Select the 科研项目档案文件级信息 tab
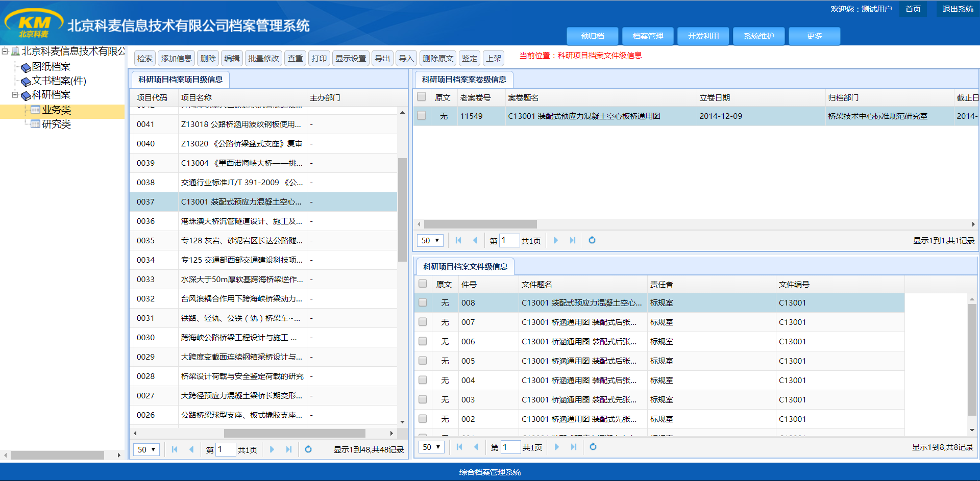The height and width of the screenshot is (481, 980). click(465, 266)
